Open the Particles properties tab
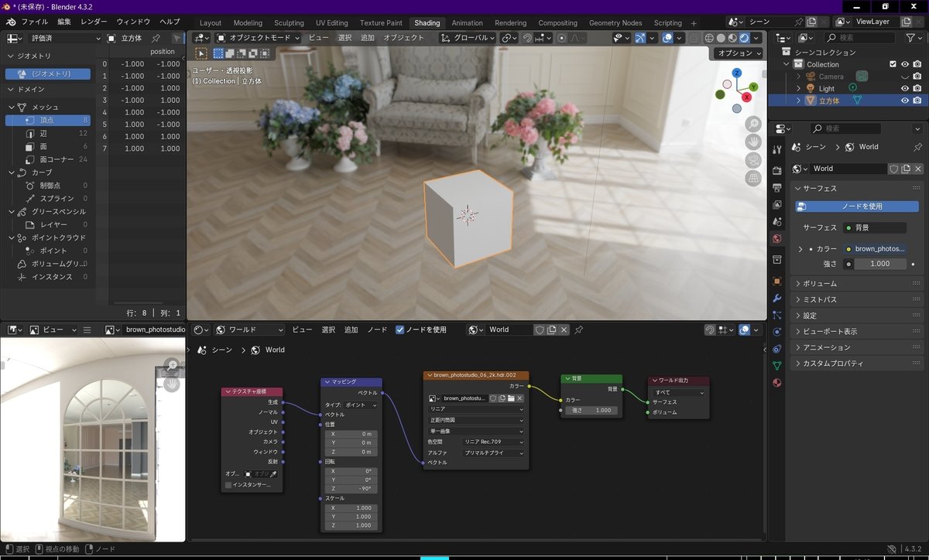This screenshot has height=560, width=929. 777,315
